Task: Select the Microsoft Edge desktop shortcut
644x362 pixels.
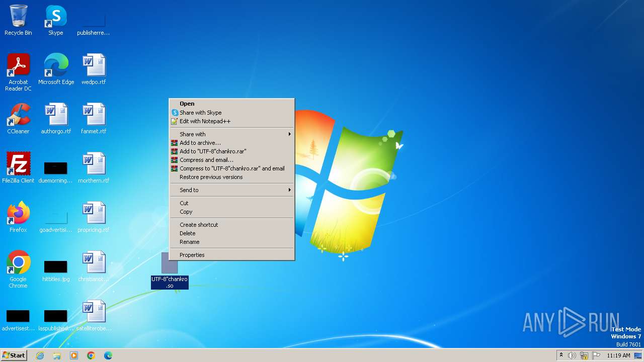Action: point(56,69)
